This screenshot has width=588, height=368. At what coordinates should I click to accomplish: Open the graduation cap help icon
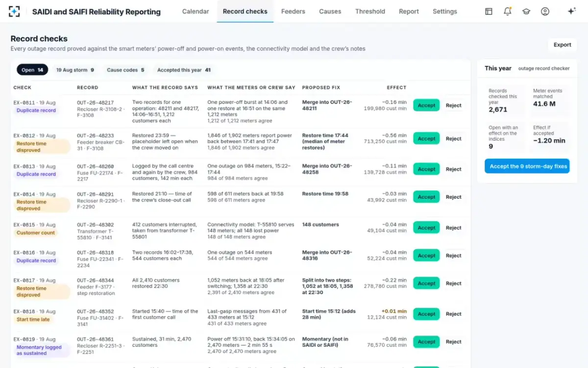click(526, 11)
